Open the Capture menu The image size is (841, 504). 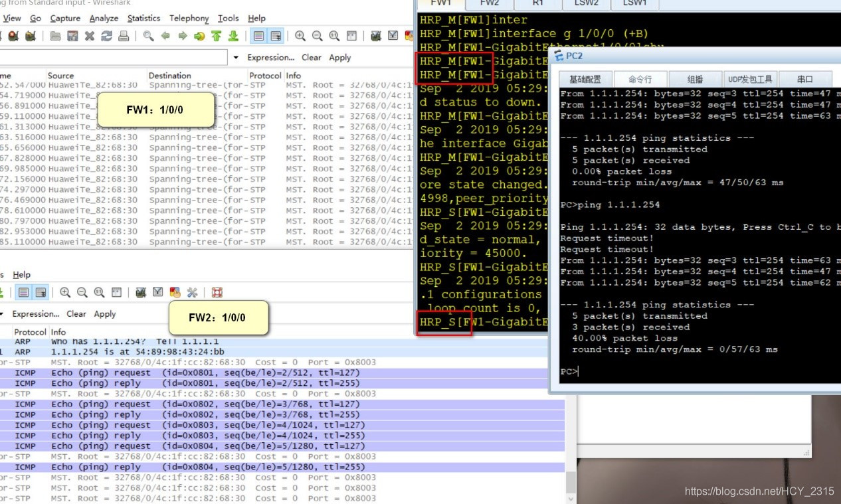[x=65, y=18]
